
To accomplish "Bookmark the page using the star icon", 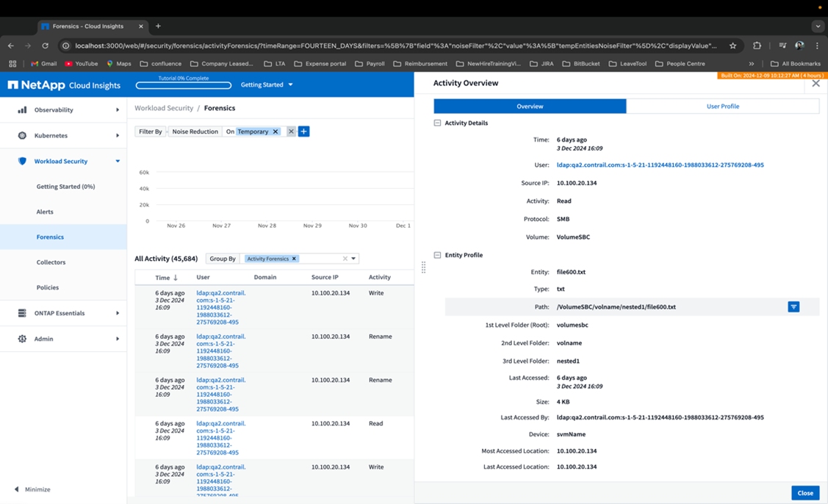I will tap(732, 45).
